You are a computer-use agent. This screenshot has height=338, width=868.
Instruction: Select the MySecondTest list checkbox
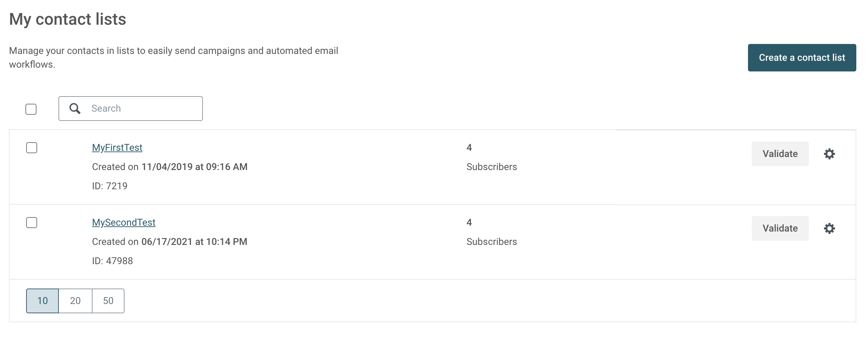(x=32, y=223)
